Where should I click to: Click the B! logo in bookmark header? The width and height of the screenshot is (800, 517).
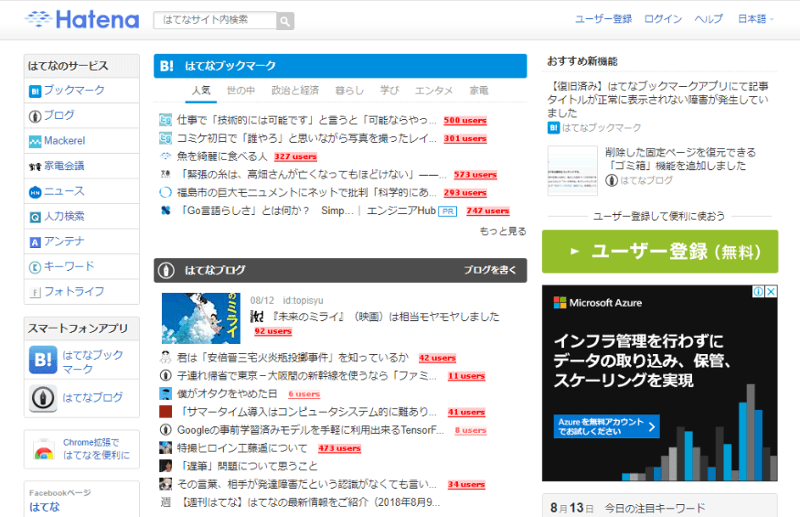click(166, 66)
